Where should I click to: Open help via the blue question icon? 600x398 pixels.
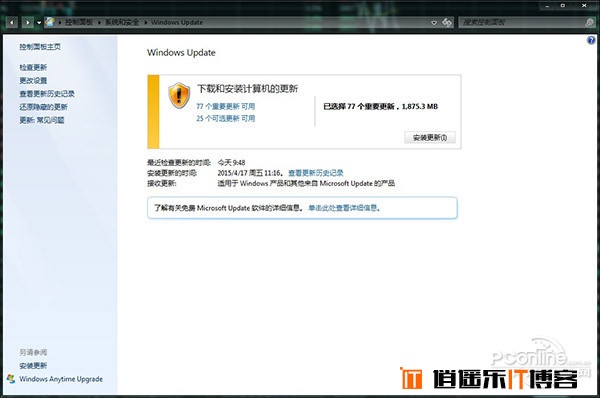point(591,40)
